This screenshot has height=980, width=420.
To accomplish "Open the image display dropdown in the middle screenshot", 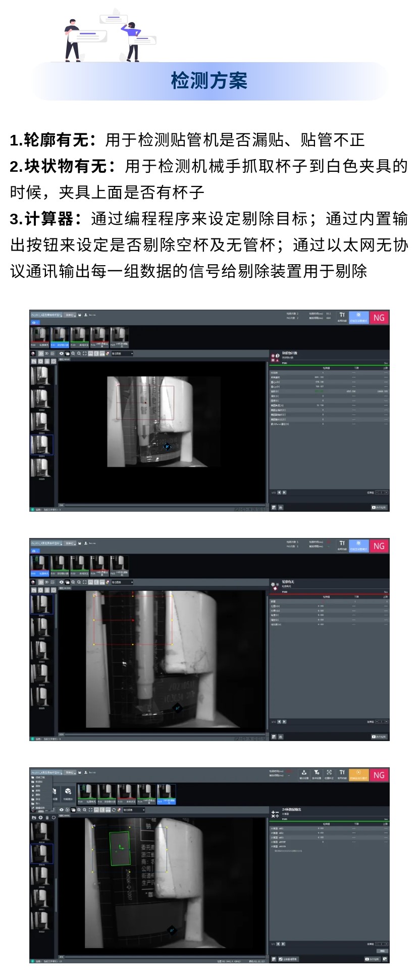I will pyautogui.click(x=122, y=582).
